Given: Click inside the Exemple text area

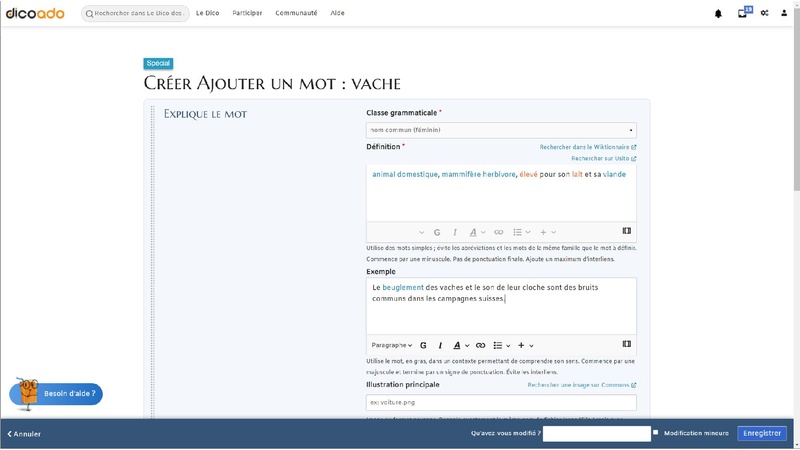Looking at the screenshot, I should [x=501, y=306].
